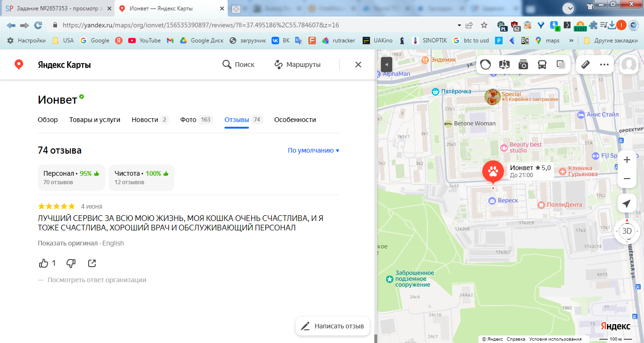This screenshot has width=644, height=343.
Task: Open the three-dots more map tools
Action: pos(604,65)
